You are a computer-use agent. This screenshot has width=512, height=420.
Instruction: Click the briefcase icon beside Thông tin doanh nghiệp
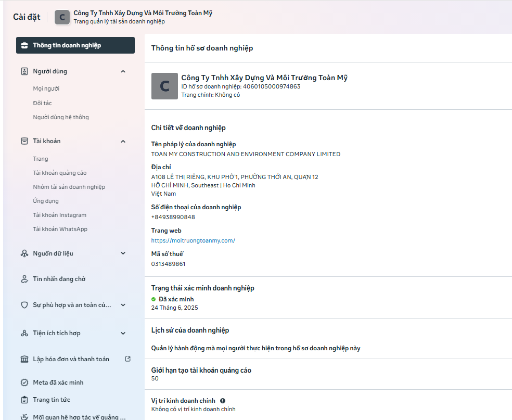24,45
